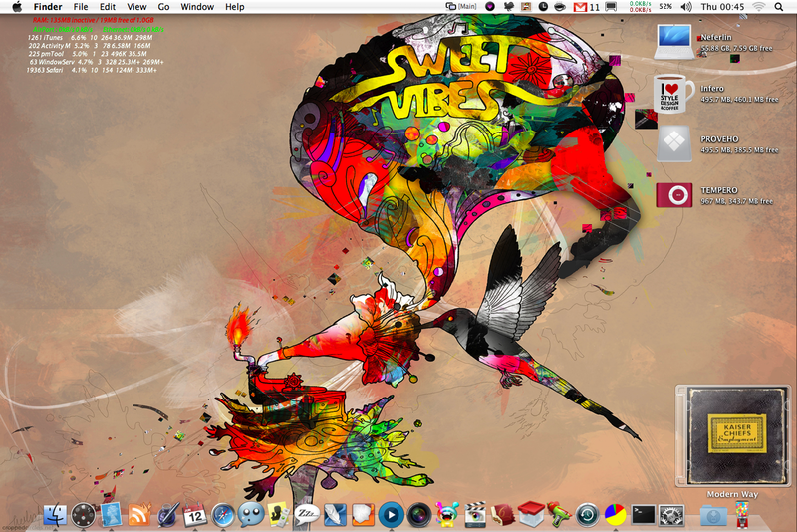Image resolution: width=797 pixels, height=532 pixels.
Task: Click the WindowServ process row
Action: [97, 62]
